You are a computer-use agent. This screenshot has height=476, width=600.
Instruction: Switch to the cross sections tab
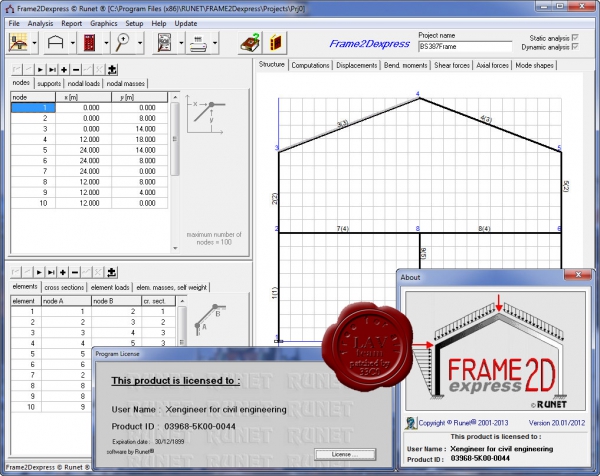pyautogui.click(x=64, y=287)
